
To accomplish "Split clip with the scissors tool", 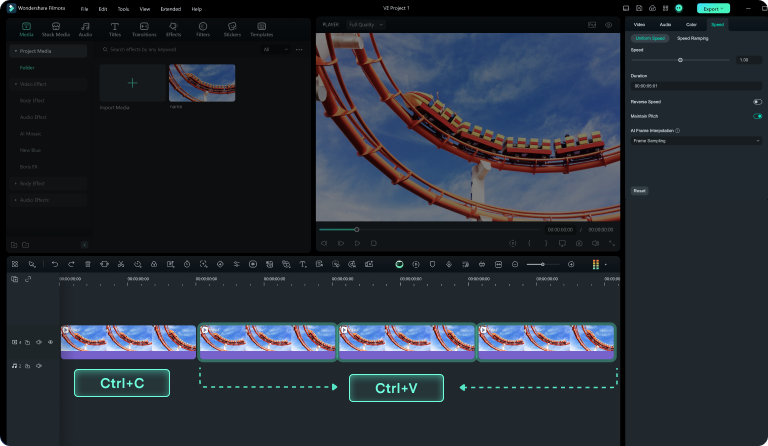I will click(x=121, y=264).
